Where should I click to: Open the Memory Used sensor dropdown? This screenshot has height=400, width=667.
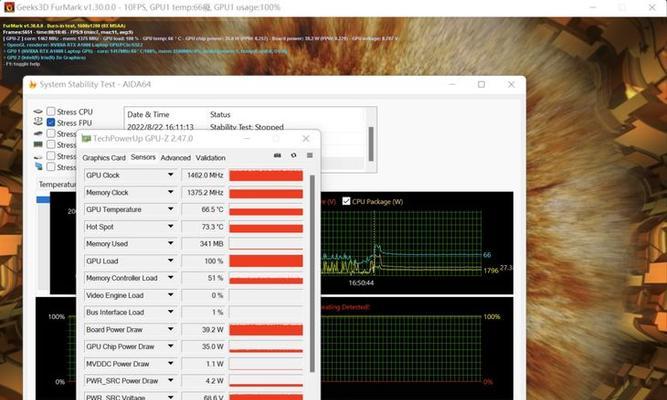[171, 243]
